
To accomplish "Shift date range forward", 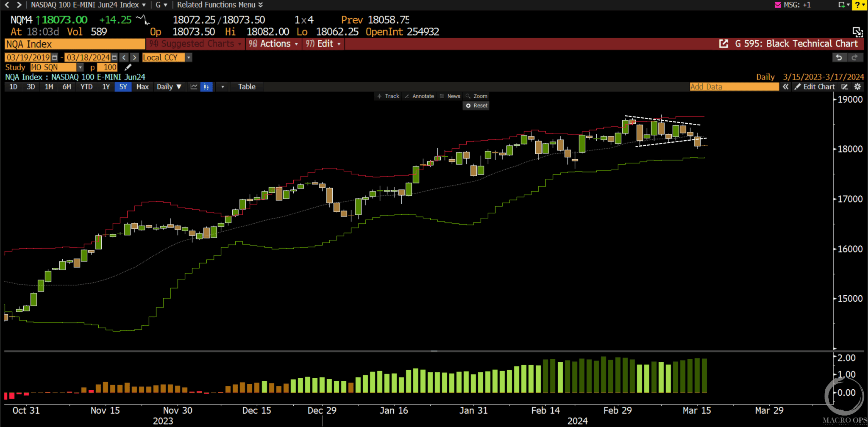I will [x=134, y=57].
